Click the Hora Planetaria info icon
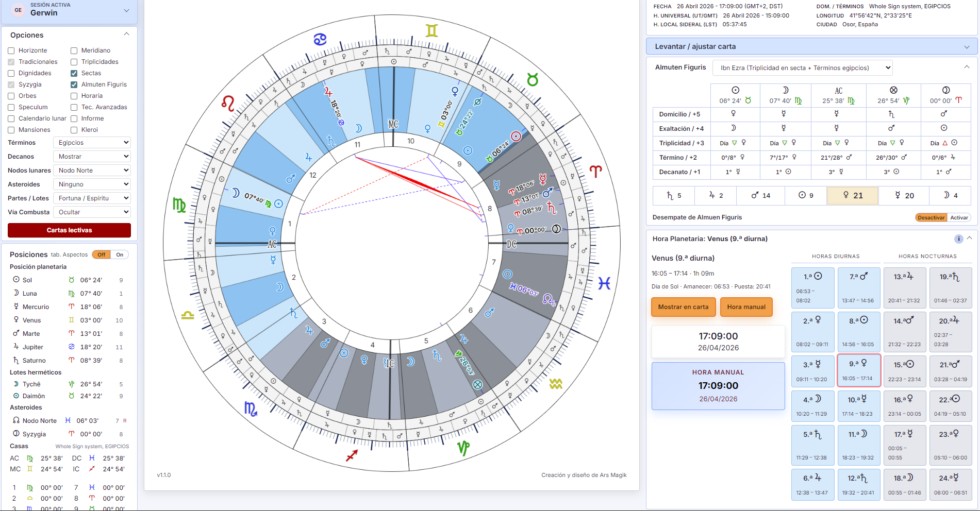The image size is (980, 511). (958, 239)
